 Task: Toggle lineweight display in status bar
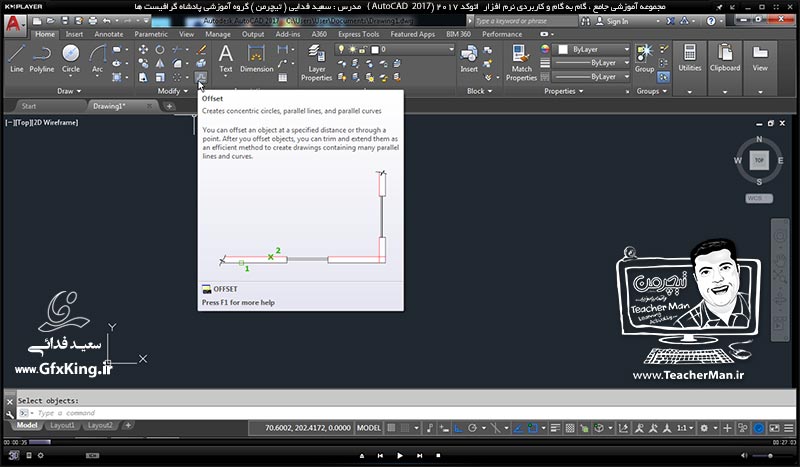pyautogui.click(x=556, y=428)
